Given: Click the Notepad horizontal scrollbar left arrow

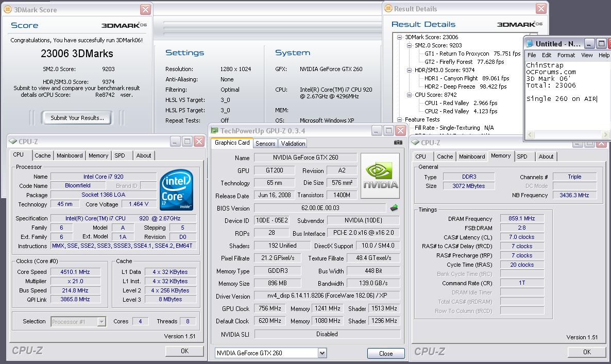Looking at the screenshot, I should (530, 135).
